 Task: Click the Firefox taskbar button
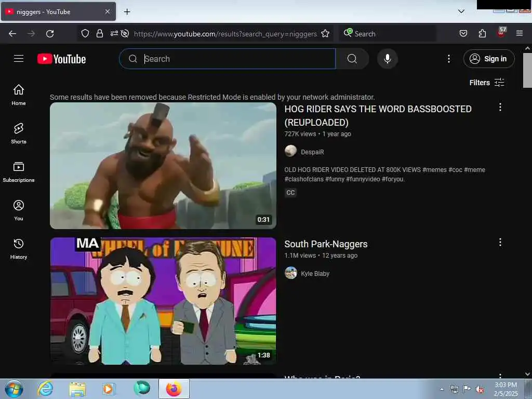click(x=174, y=389)
